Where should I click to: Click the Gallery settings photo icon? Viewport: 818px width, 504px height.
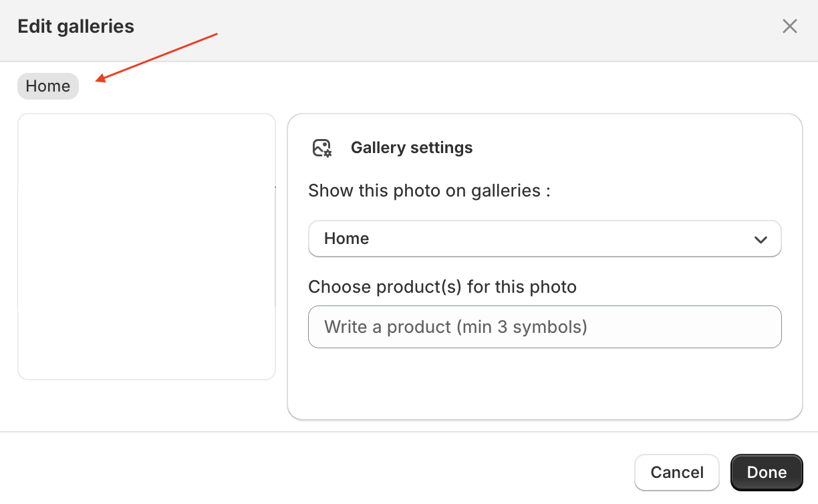click(x=322, y=148)
